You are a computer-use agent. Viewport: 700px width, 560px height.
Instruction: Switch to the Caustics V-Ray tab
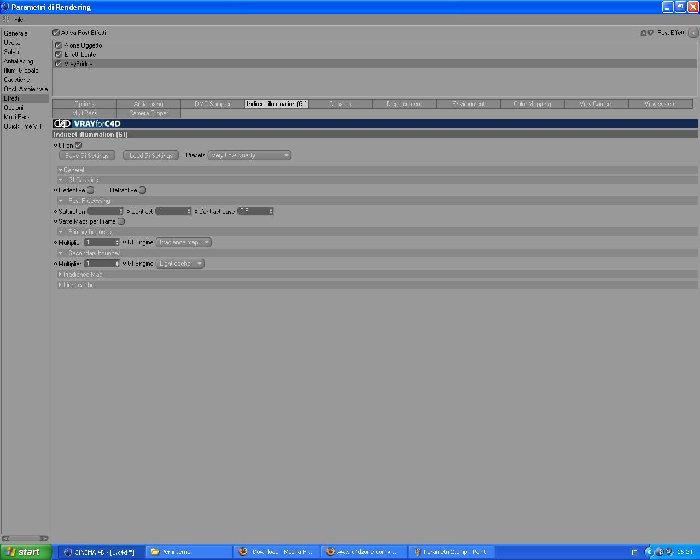click(x=340, y=104)
